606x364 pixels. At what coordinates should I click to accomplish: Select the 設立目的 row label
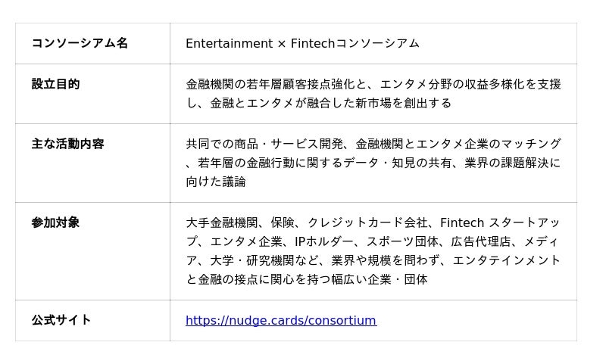(x=55, y=84)
